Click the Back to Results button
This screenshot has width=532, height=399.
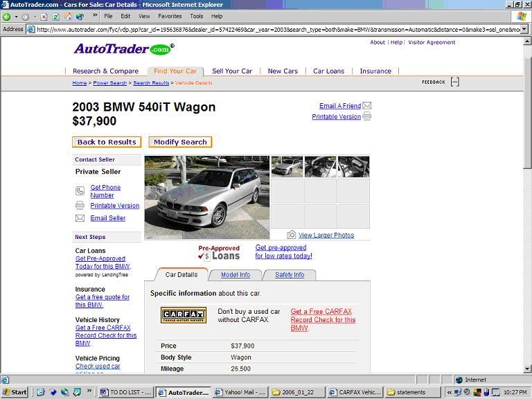pyautogui.click(x=107, y=142)
